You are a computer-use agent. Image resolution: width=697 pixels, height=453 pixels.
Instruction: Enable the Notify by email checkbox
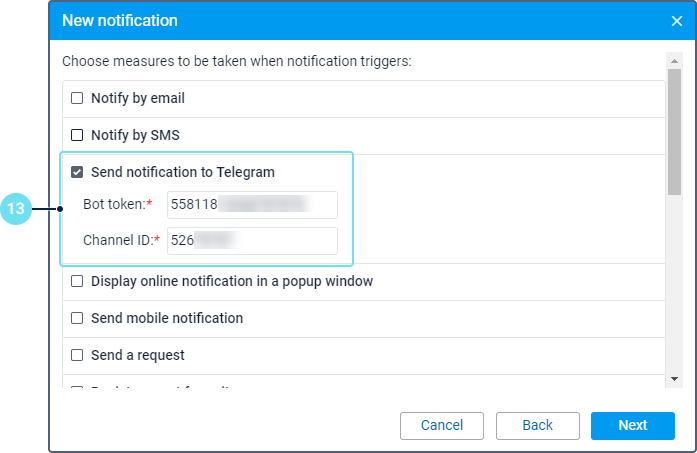[x=77, y=99]
